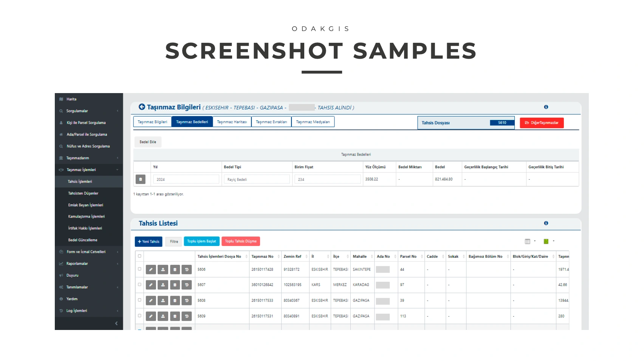Click upload icon for row 5607
This screenshot has width=644, height=361.
pyautogui.click(x=163, y=285)
